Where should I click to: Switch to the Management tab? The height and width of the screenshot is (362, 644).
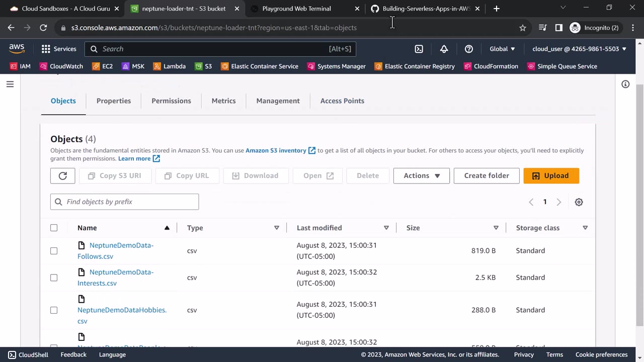pyautogui.click(x=278, y=101)
